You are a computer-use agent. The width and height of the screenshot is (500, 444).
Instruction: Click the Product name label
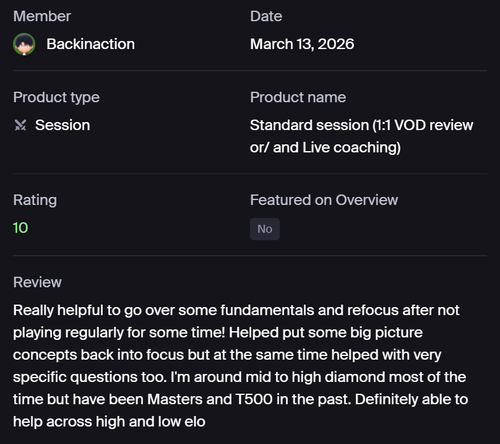click(x=298, y=97)
